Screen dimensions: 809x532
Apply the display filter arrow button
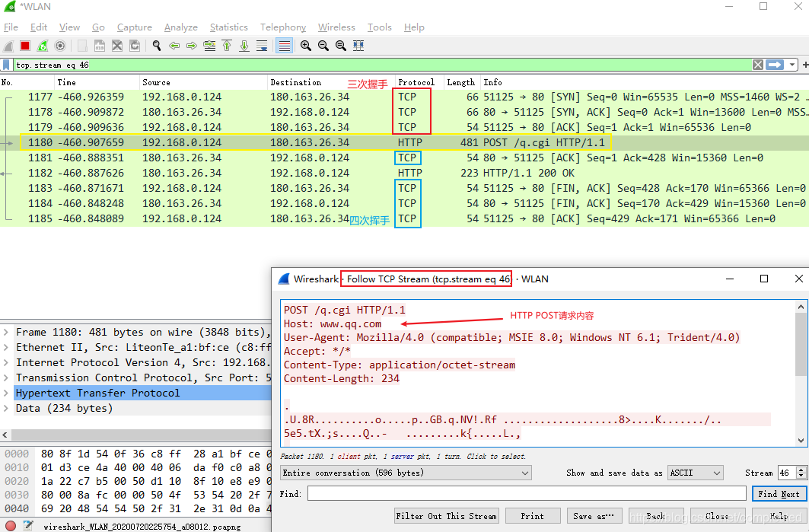pyautogui.click(x=775, y=65)
